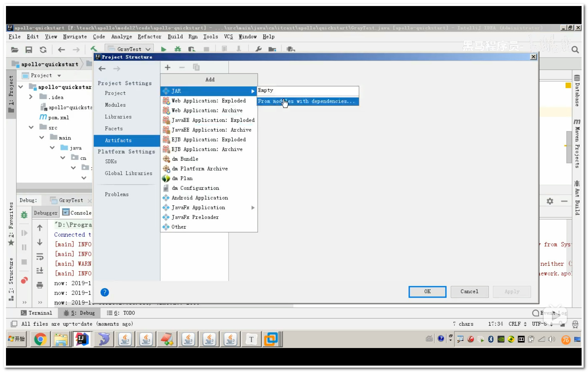Rerun GrayTest with debug panel bug icon
The height and width of the screenshot is (372, 588).
(x=24, y=215)
